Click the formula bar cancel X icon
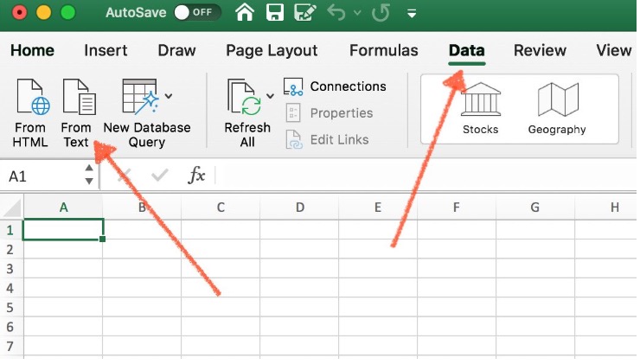Viewport: 640px width, 364px height. 124,176
